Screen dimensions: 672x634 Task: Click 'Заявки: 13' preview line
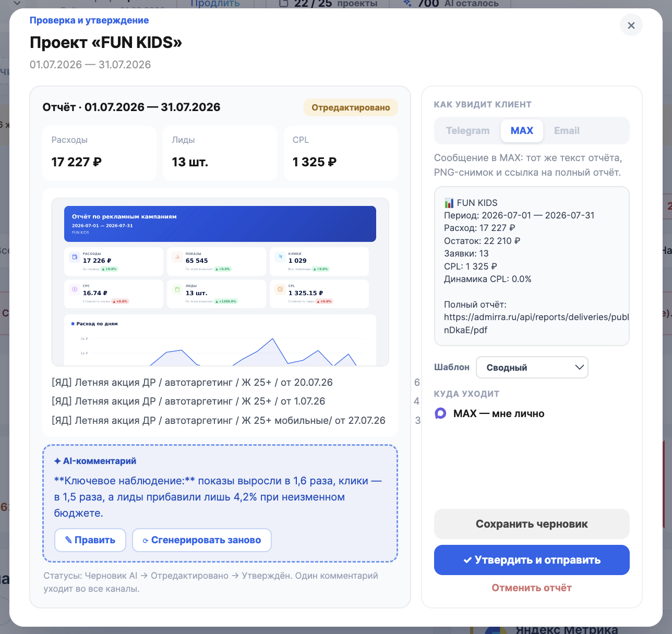(x=466, y=253)
